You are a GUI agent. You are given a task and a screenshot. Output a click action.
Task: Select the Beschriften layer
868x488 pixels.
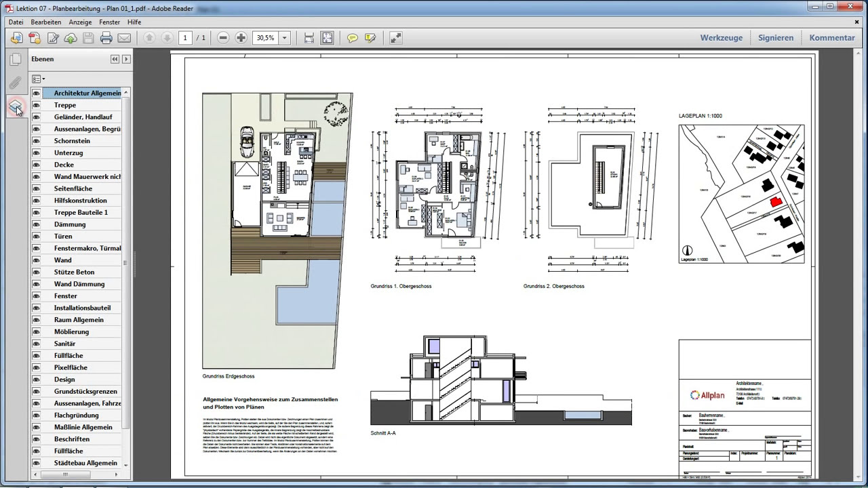72,439
